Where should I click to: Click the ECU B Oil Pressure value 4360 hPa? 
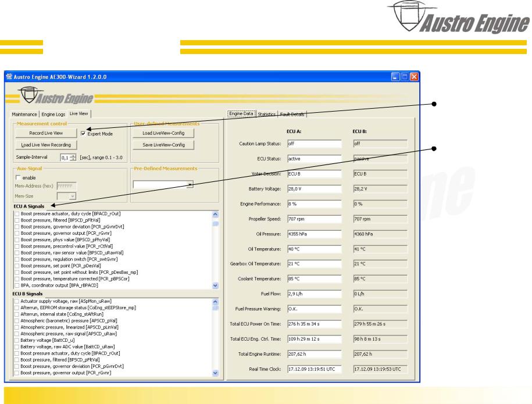tap(380, 234)
